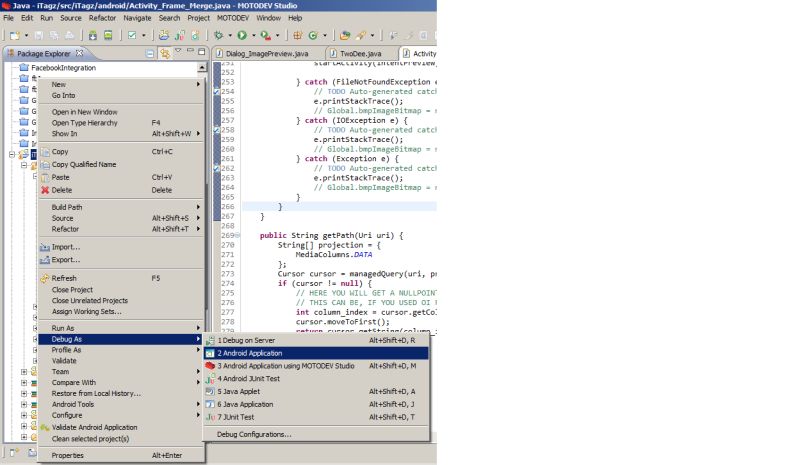Screen dimensions: 800x465
Task: Click Properties in context menu
Action: coord(121,455)
